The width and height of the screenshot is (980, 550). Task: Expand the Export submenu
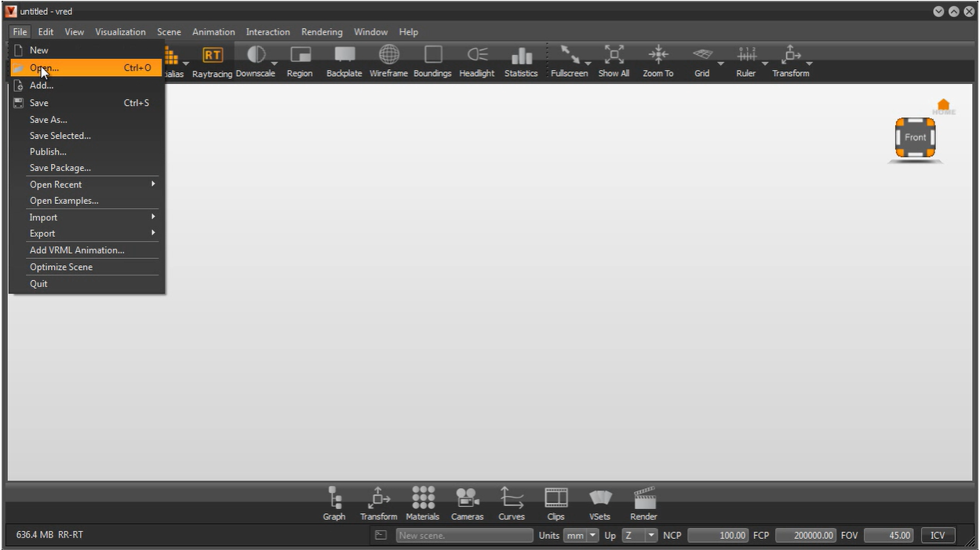tap(93, 233)
